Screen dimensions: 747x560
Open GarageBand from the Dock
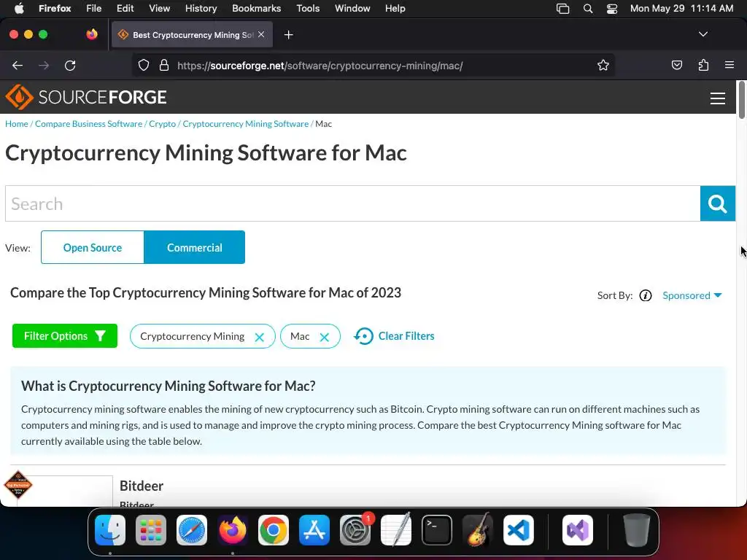pyautogui.click(x=478, y=530)
